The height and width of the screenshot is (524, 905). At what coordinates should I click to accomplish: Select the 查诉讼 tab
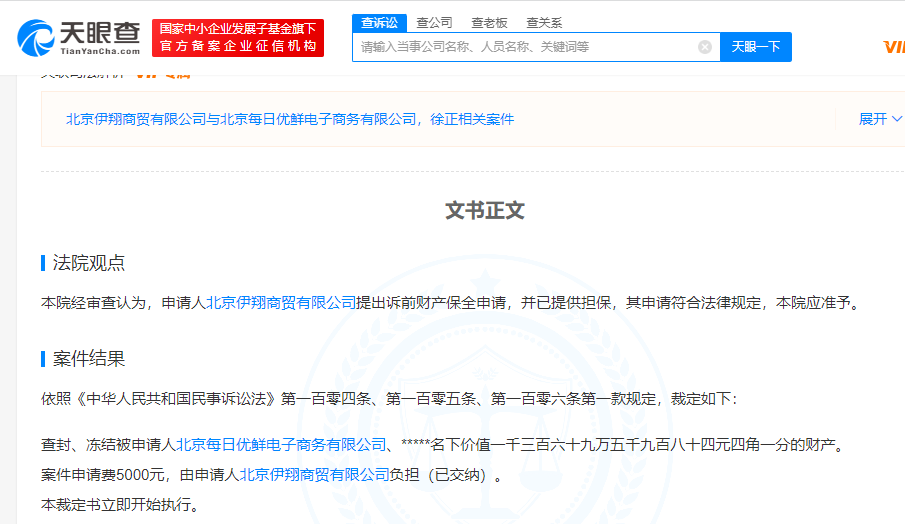(x=379, y=23)
